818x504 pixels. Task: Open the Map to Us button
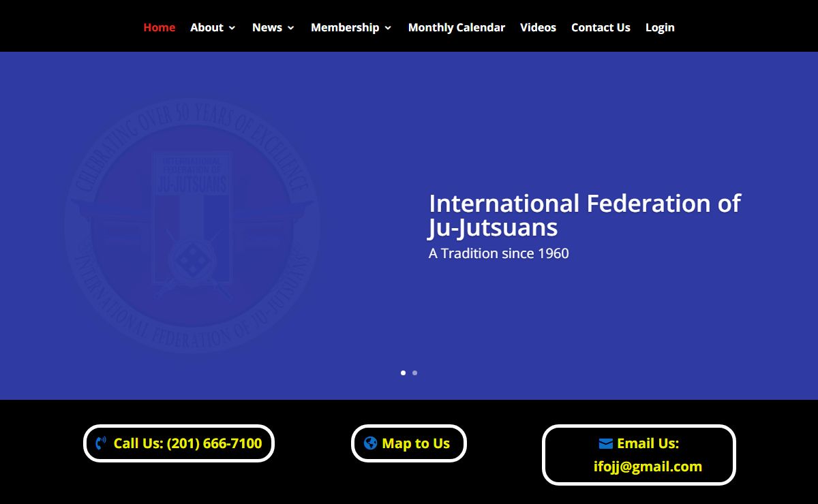pyautogui.click(x=409, y=443)
